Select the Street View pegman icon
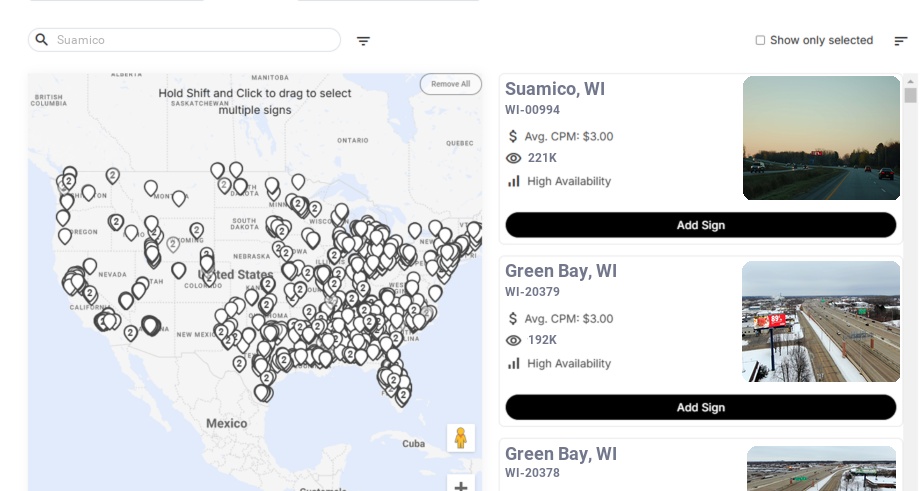The image size is (920, 491). click(x=460, y=438)
